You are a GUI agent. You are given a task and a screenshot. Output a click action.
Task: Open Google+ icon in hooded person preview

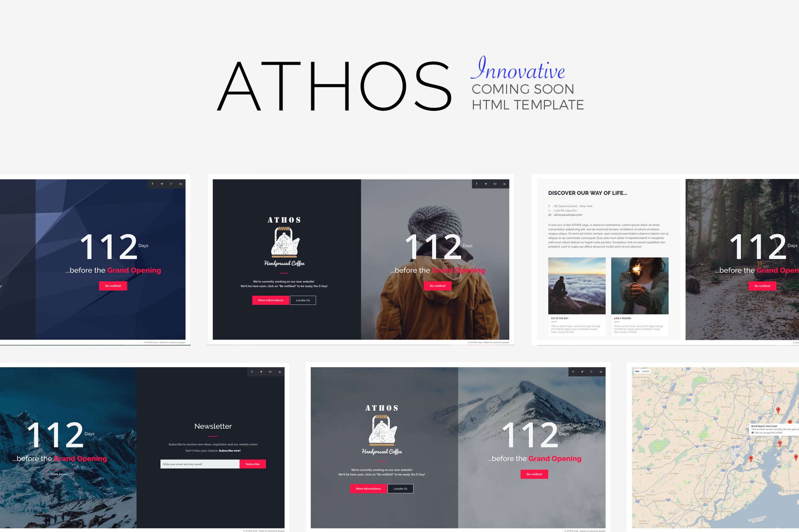(495, 184)
